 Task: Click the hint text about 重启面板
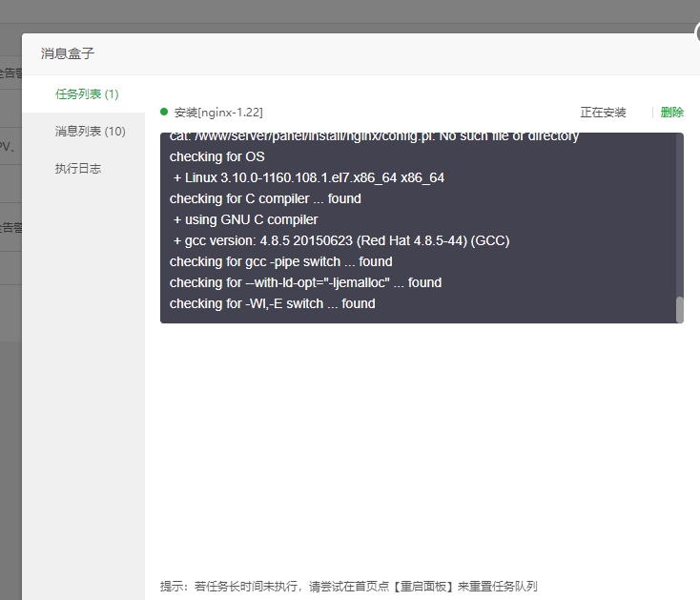[x=349, y=586]
